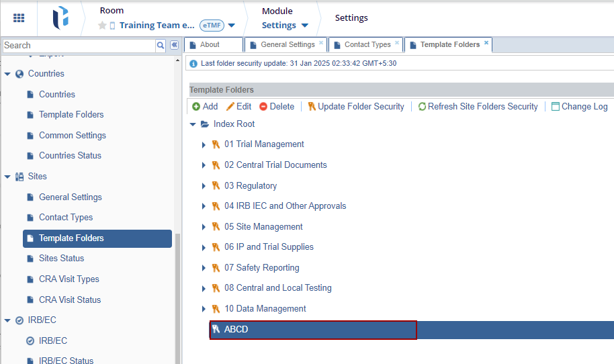Expand the 03 Regulatory folder
Image resolution: width=614 pixels, height=364 pixels.
tap(204, 186)
